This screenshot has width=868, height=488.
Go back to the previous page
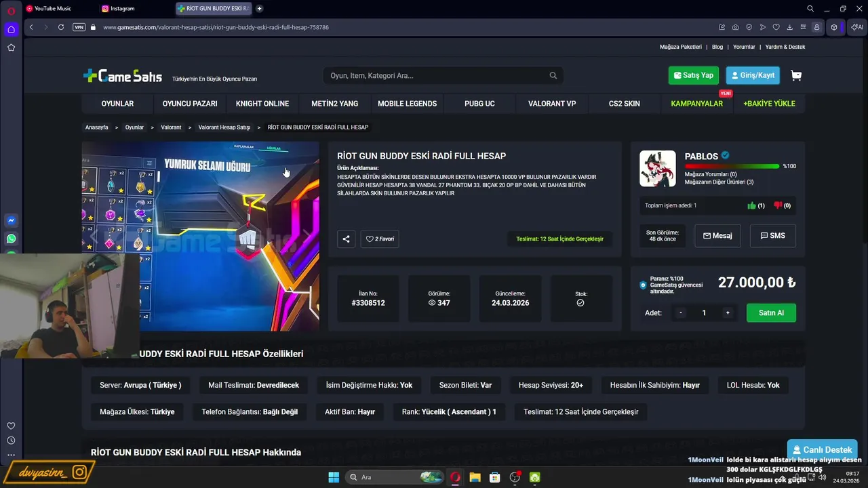pyautogui.click(x=31, y=27)
